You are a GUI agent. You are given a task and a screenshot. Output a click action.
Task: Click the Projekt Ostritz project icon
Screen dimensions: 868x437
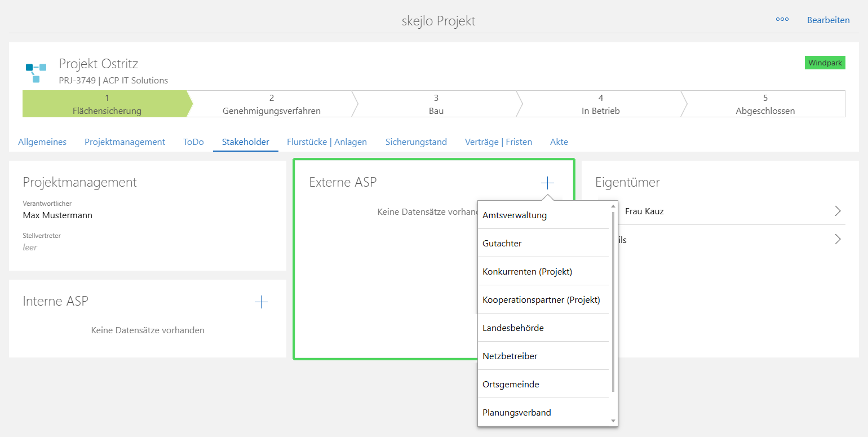[x=35, y=69]
